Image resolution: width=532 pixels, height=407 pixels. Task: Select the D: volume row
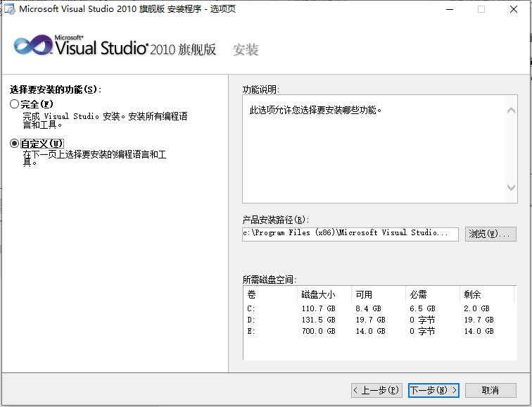(x=380, y=320)
